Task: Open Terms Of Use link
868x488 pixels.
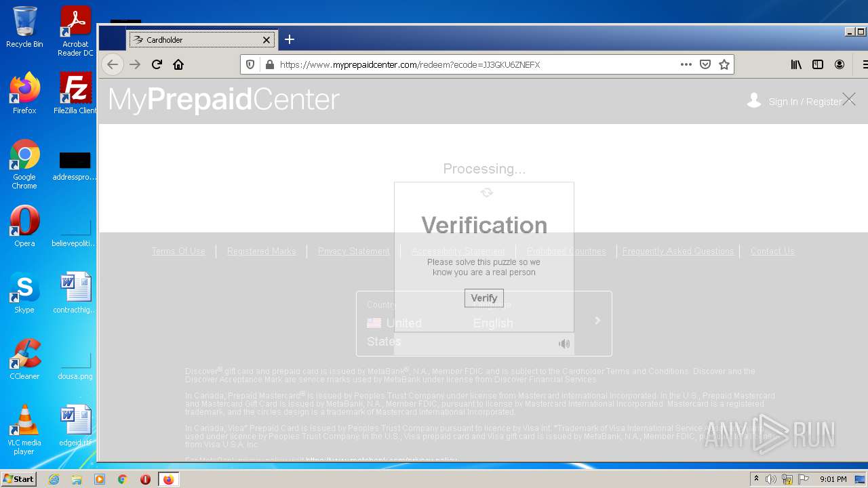Action: tap(178, 251)
